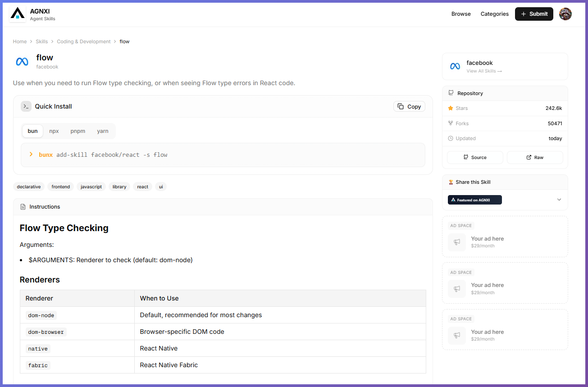Expand the Share this Skill dropdown chevron

point(559,200)
